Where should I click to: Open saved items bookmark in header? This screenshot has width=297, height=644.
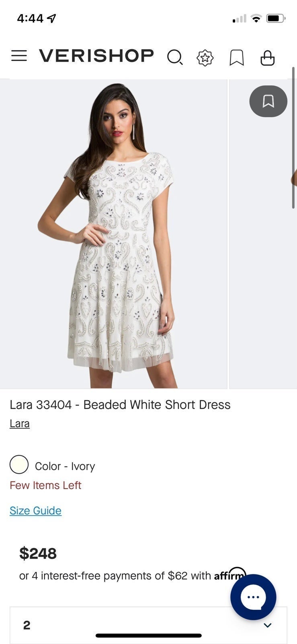click(x=237, y=58)
